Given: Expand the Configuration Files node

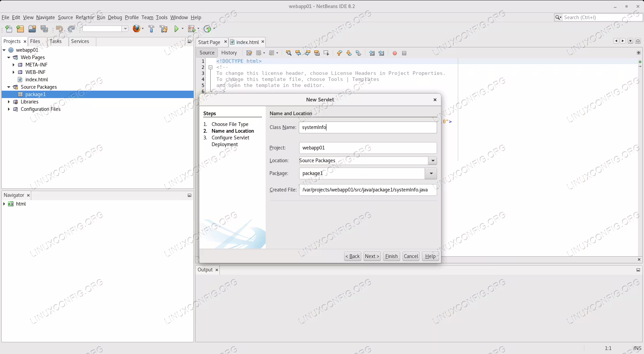Looking at the screenshot, I should point(9,109).
